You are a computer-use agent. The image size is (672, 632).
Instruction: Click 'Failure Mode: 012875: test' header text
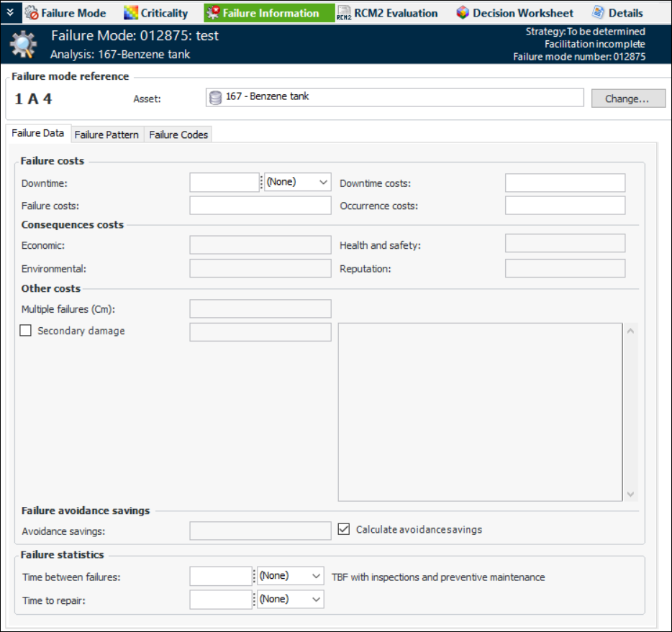tap(135, 35)
